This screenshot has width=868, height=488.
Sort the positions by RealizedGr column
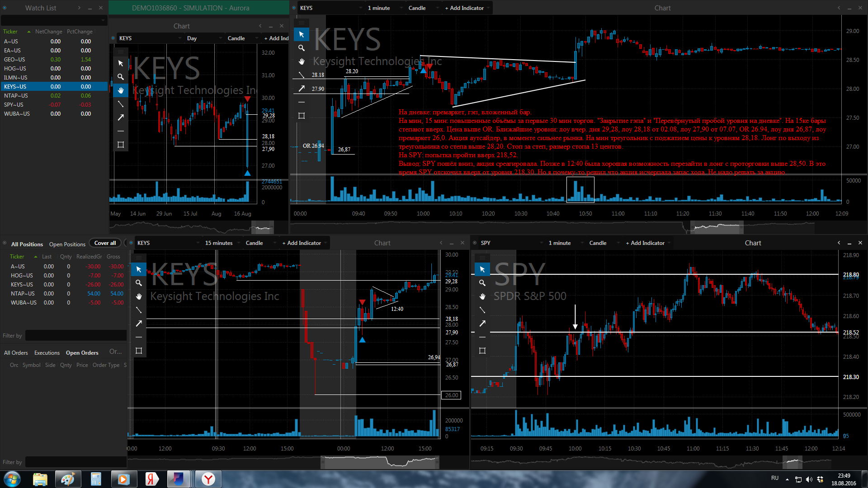point(89,256)
